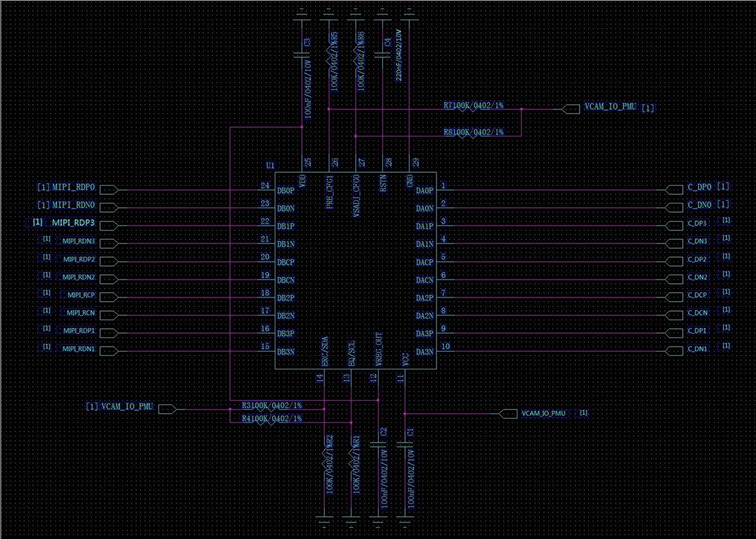Select VCAM_IO_PMU port on VCC net
This screenshot has height=539, width=756.
point(543,414)
